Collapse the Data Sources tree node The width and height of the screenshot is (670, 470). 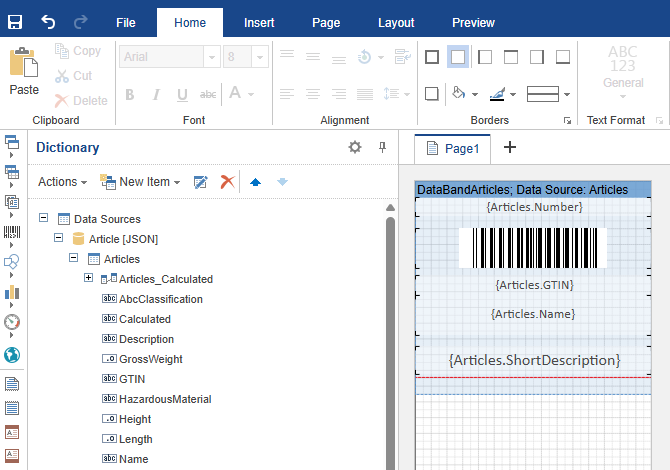point(43,219)
